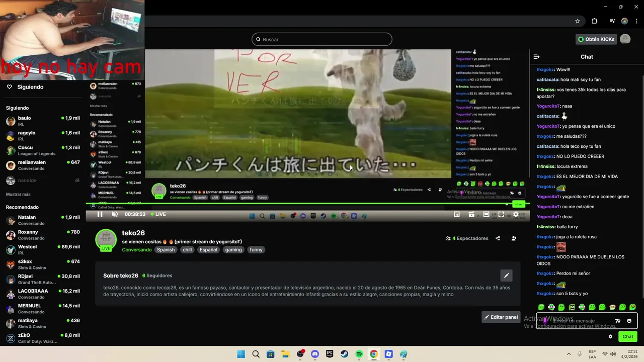Viewport: 644px width, 362px height.
Task: Enter fullscreen mode on the player
Action: (x=501, y=214)
